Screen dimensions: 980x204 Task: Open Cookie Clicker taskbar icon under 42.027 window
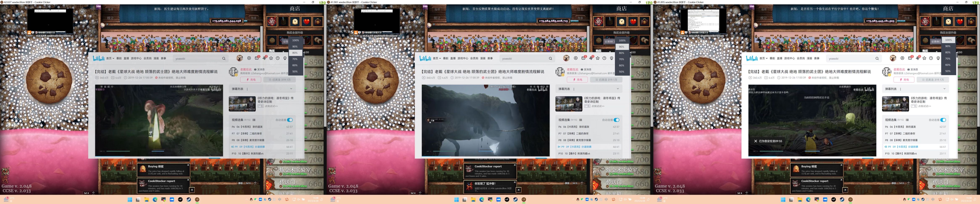tap(197, 199)
